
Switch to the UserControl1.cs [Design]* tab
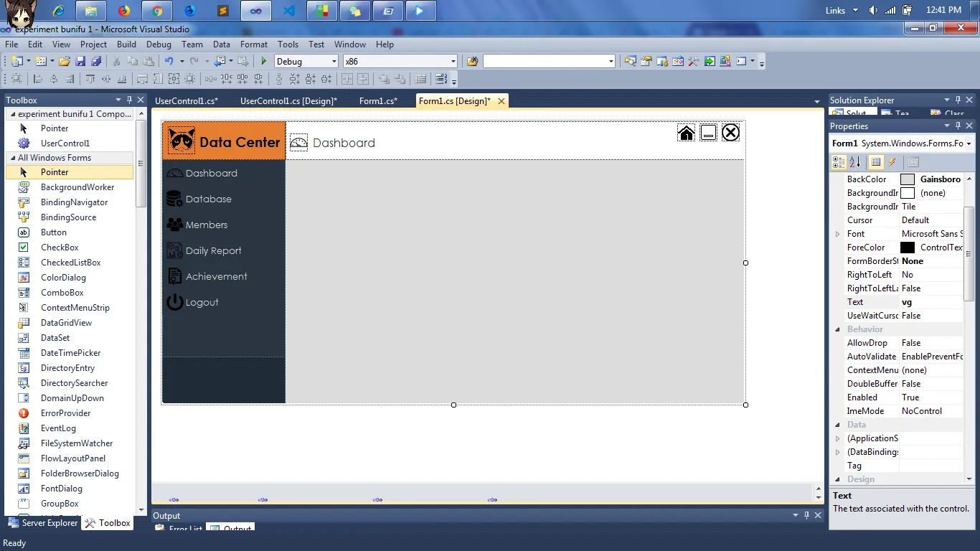click(x=288, y=101)
